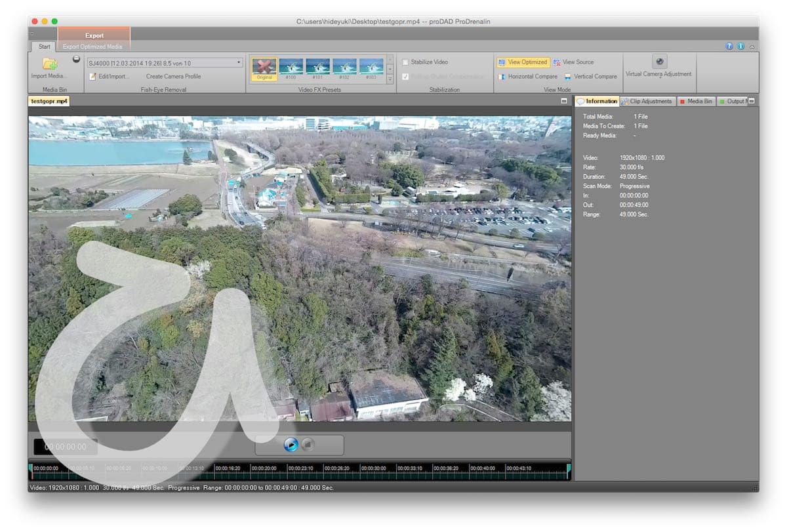Click the Import Media folder icon

[x=50, y=64]
